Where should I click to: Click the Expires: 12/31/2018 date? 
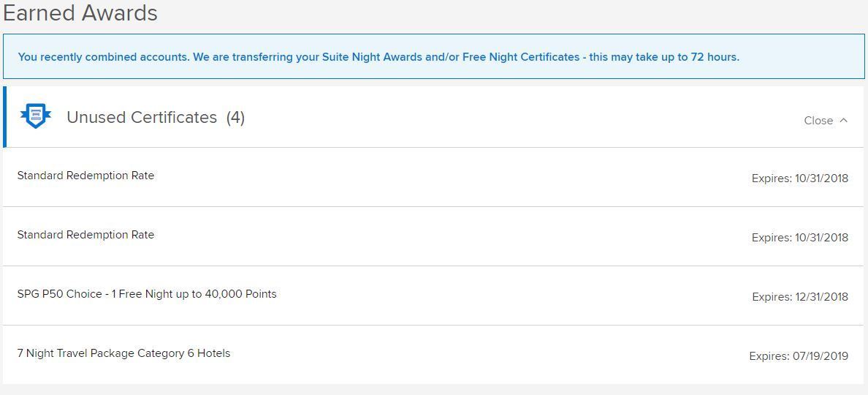(x=799, y=297)
